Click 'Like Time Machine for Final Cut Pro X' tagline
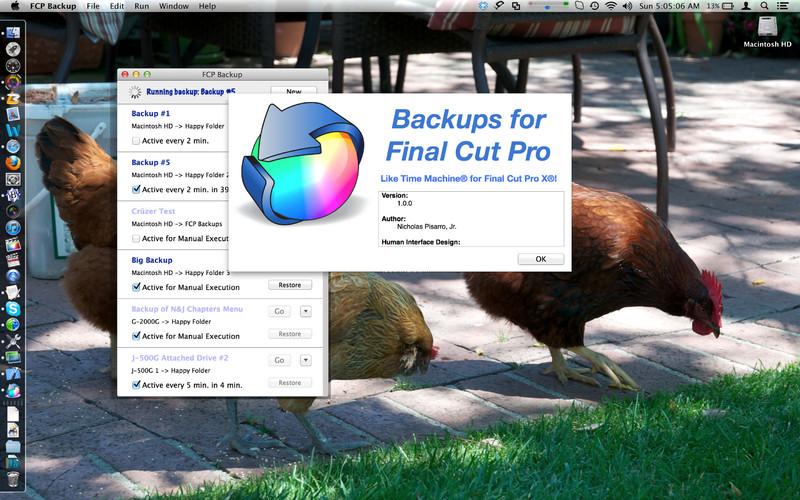800x500 pixels. click(468, 179)
